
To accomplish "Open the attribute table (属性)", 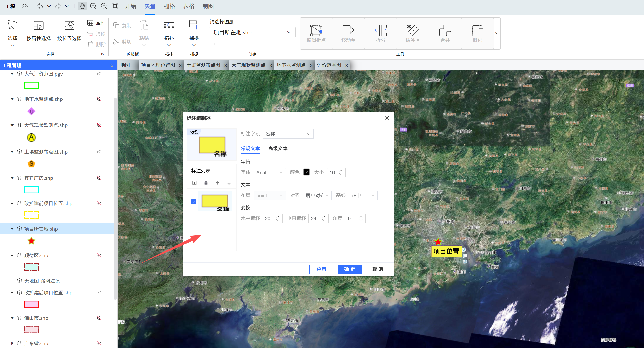I will pos(97,23).
